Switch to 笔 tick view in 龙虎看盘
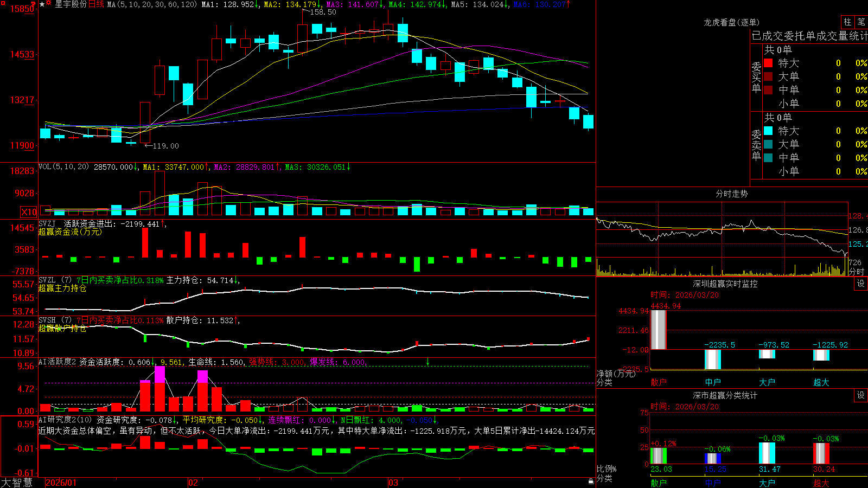Viewport: 868px width, 488px height. 861,22
